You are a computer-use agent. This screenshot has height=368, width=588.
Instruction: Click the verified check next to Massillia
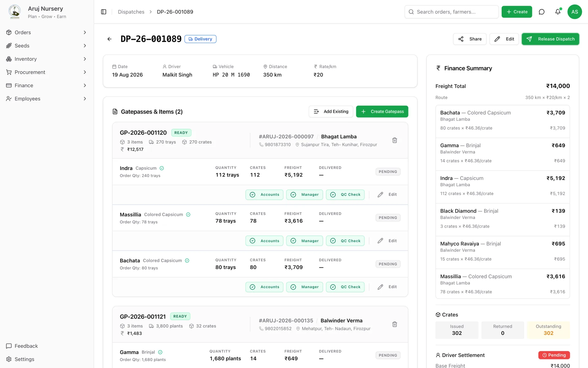pos(188,214)
